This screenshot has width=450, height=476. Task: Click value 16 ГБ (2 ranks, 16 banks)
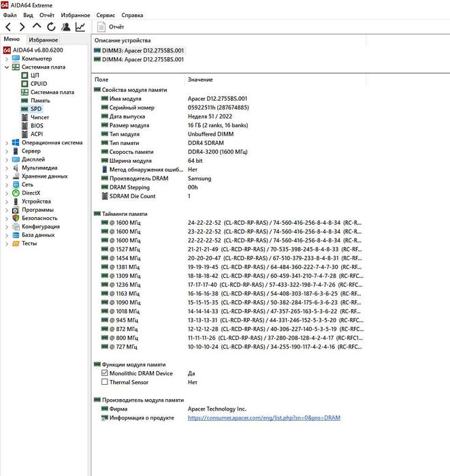pyautogui.click(x=218, y=125)
